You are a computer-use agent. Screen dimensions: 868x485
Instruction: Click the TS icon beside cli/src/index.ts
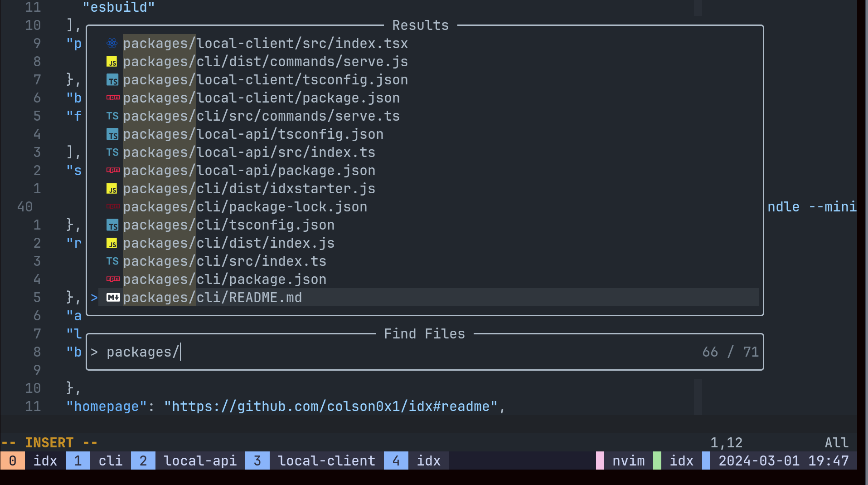pyautogui.click(x=112, y=261)
